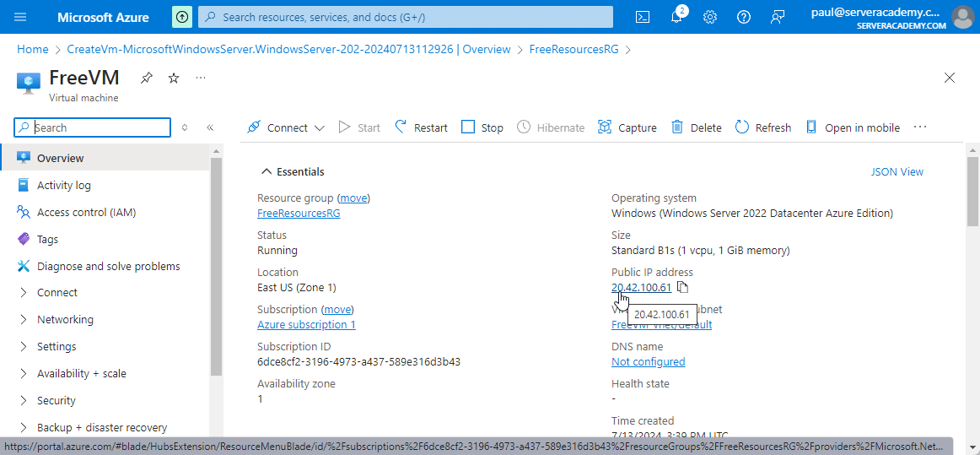Add FreeVM to favorites star
The width and height of the screenshot is (980, 455).
tap(174, 78)
